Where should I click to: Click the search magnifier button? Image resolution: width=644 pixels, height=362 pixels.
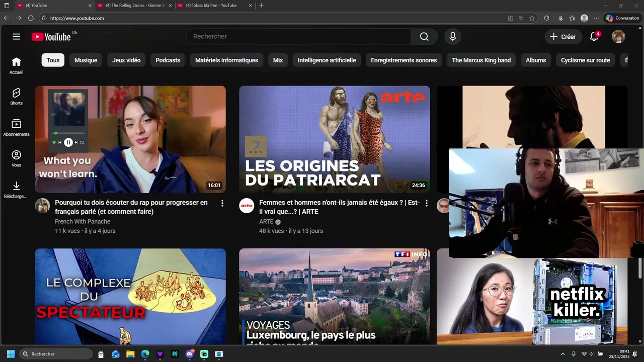tap(424, 36)
